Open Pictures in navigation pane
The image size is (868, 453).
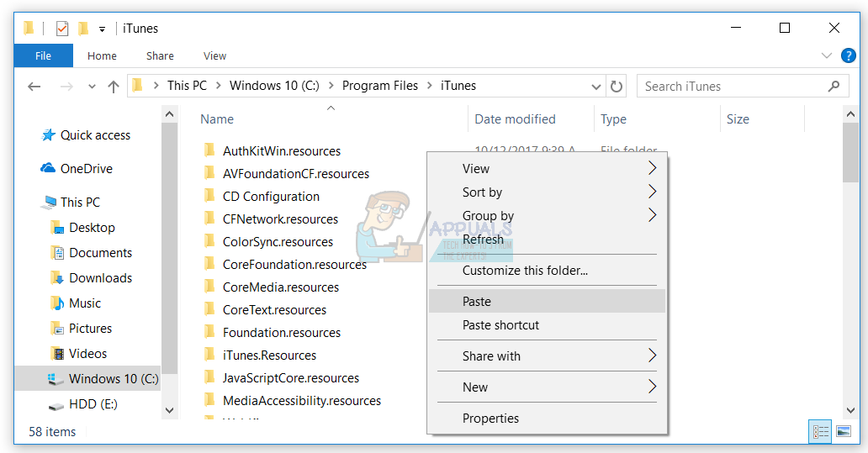pos(81,329)
